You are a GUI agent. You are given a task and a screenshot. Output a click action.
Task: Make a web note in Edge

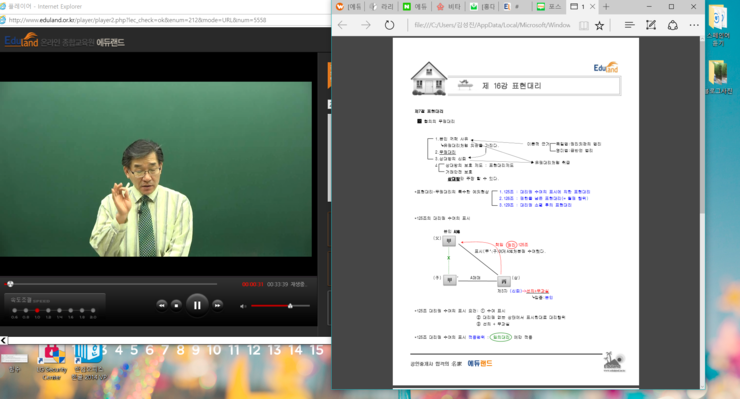click(651, 25)
